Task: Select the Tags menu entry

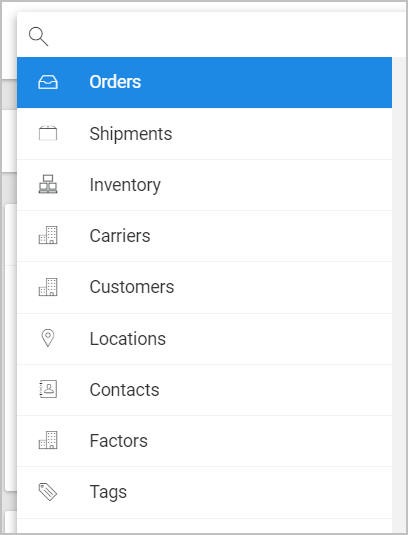Action: pos(204,492)
